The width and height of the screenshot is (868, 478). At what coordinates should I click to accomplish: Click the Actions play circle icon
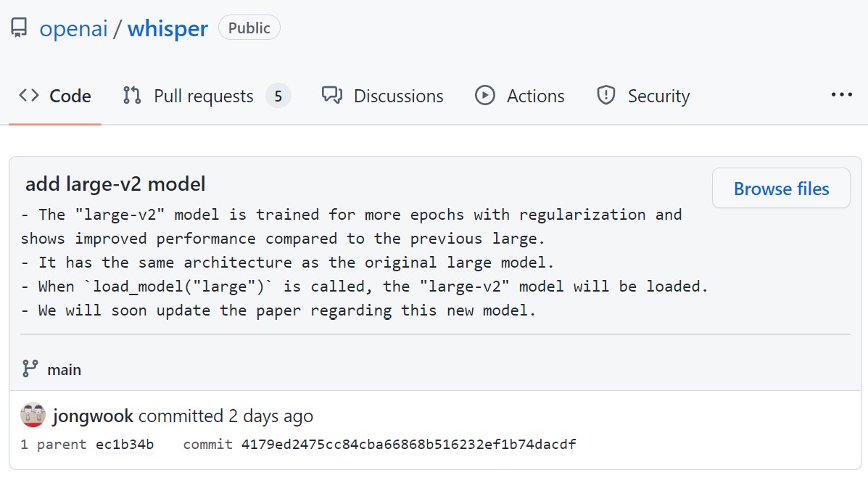pyautogui.click(x=485, y=95)
